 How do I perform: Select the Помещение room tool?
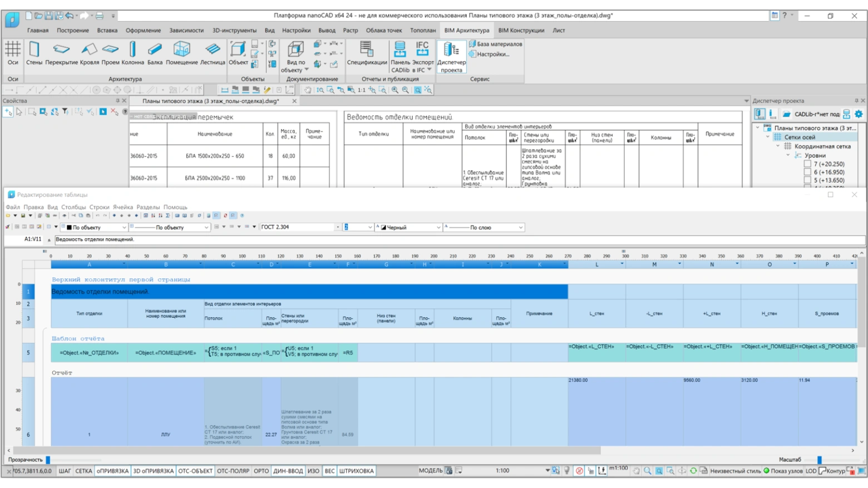pos(182,53)
